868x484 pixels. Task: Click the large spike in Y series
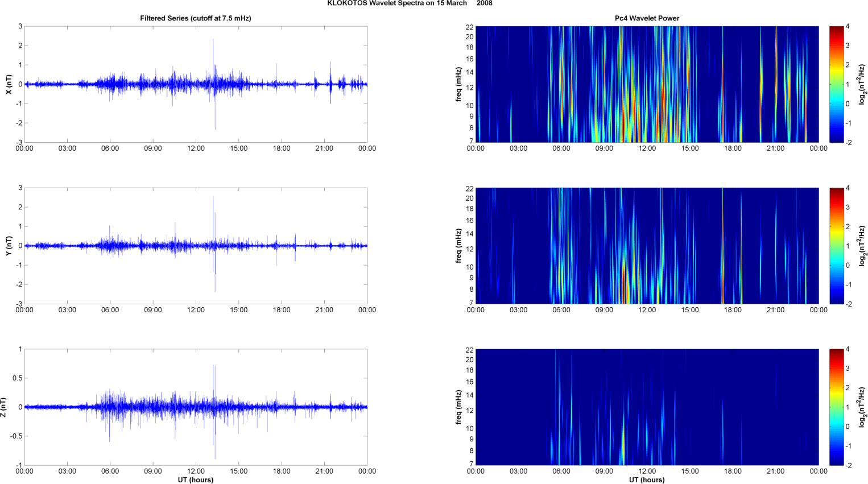(214, 245)
